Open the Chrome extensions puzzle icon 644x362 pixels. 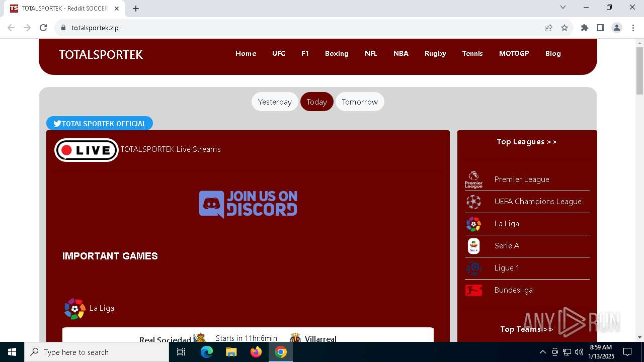[585, 28]
